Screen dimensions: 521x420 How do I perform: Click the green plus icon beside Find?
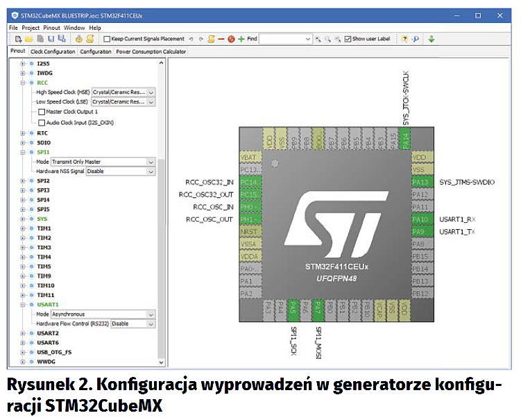click(x=241, y=39)
